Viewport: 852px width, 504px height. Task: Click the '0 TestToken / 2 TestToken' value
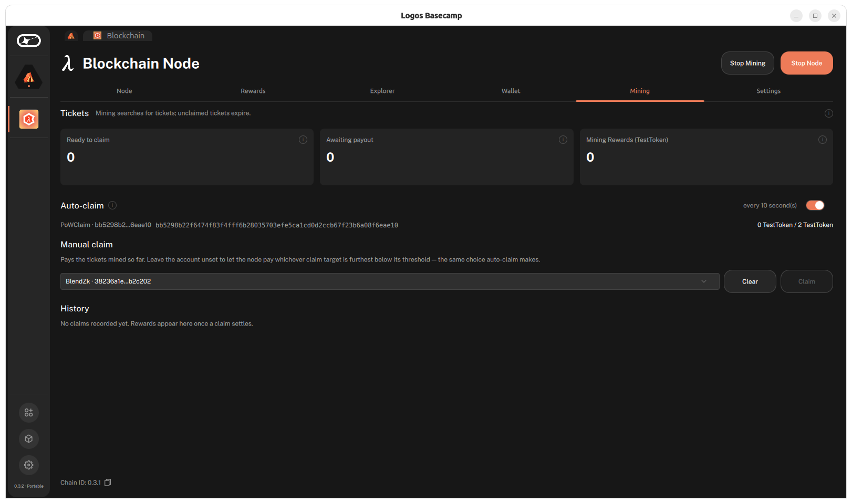795,225
